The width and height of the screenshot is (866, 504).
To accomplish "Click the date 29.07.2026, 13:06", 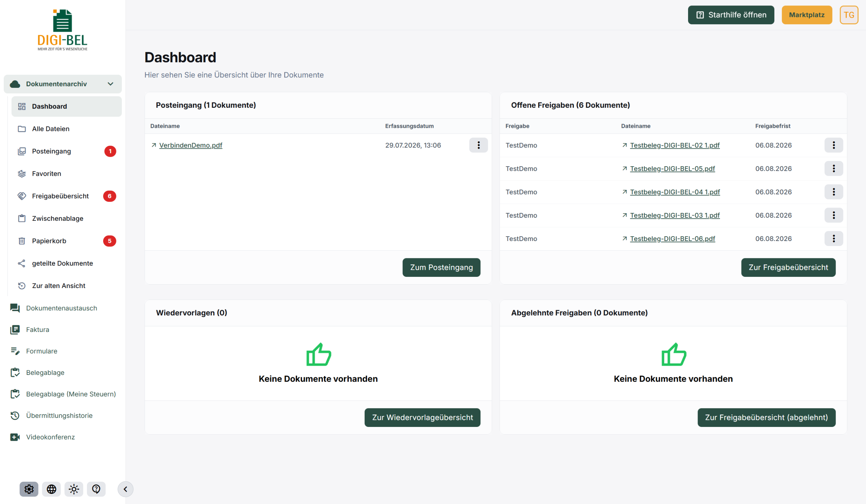I will (413, 145).
